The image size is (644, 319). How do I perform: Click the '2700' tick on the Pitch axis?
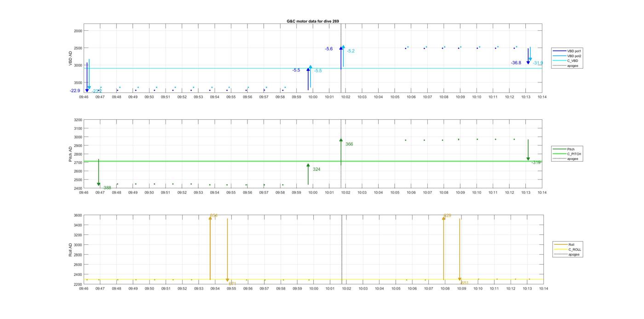pos(78,162)
